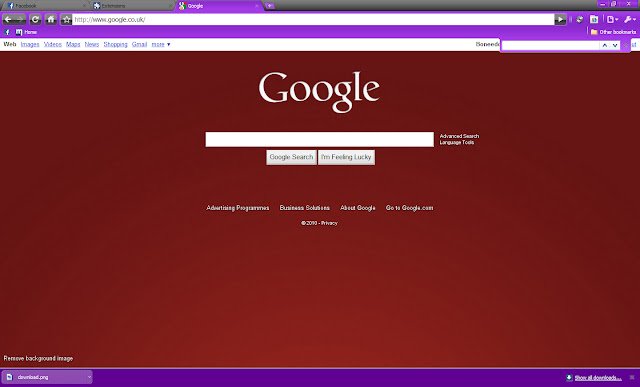This screenshot has height=387, width=640.
Task: Bookmark this page with the star icon
Action: [x=66, y=19]
